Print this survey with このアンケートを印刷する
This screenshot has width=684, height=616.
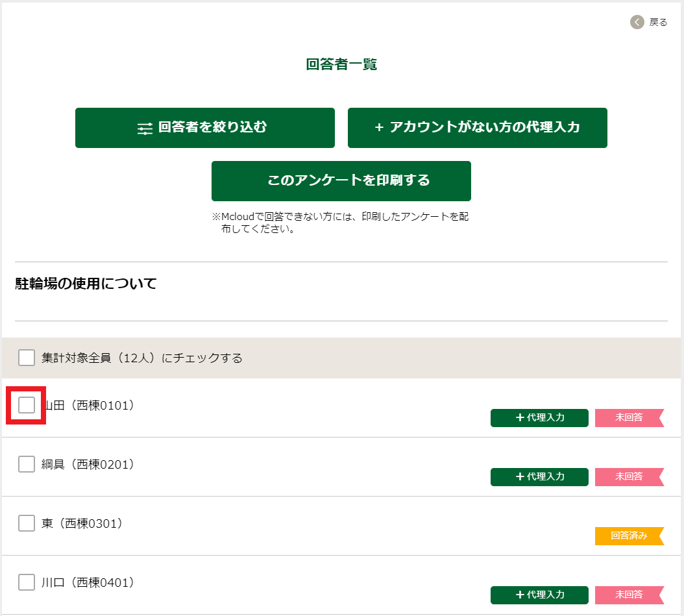pos(341,181)
